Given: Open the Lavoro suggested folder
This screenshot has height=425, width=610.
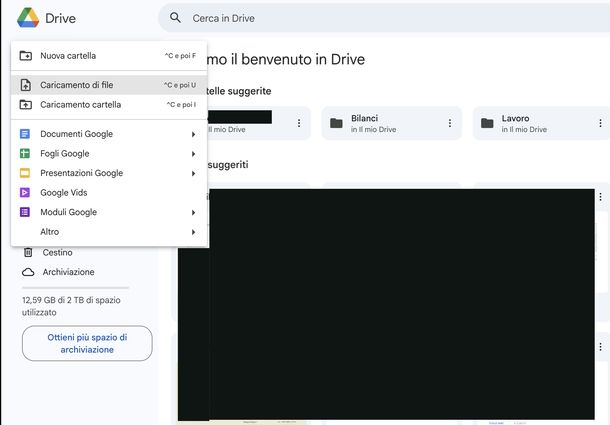Looking at the screenshot, I should (x=542, y=123).
